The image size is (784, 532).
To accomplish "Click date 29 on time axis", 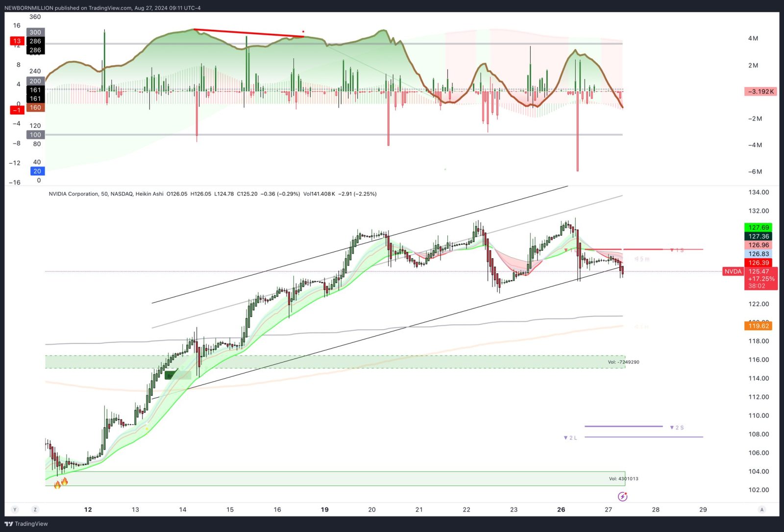I will [703, 509].
